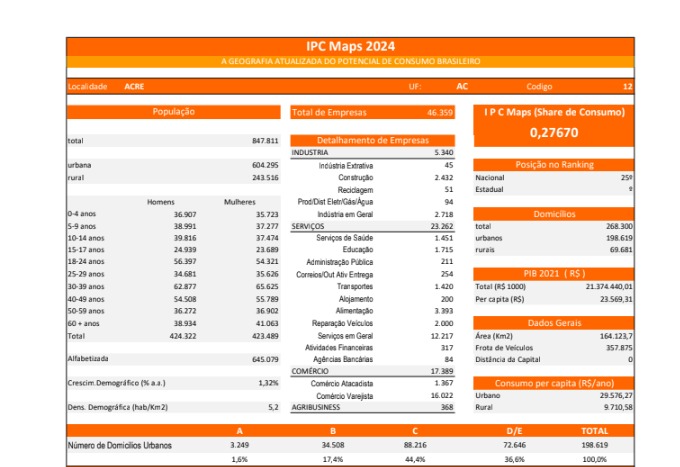Screen dimensions: 680x467
Task: Click the SERVIÇOS category row label
Action: 308,227
